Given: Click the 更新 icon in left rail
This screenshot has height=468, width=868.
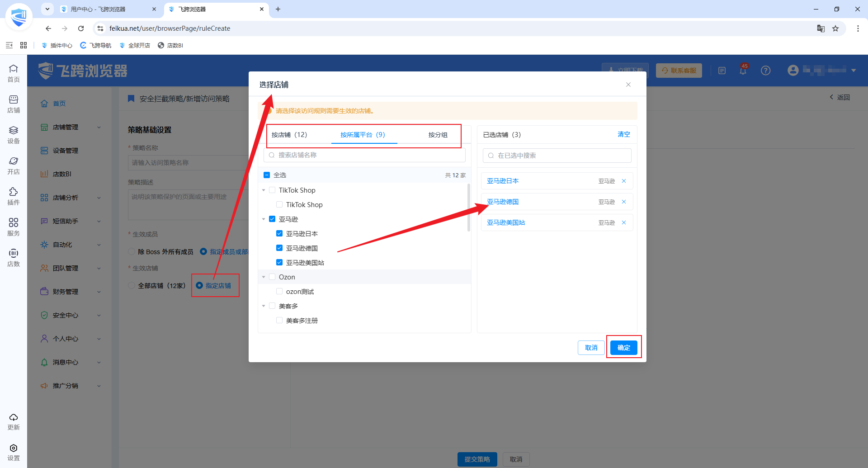Looking at the screenshot, I should click(x=14, y=421).
